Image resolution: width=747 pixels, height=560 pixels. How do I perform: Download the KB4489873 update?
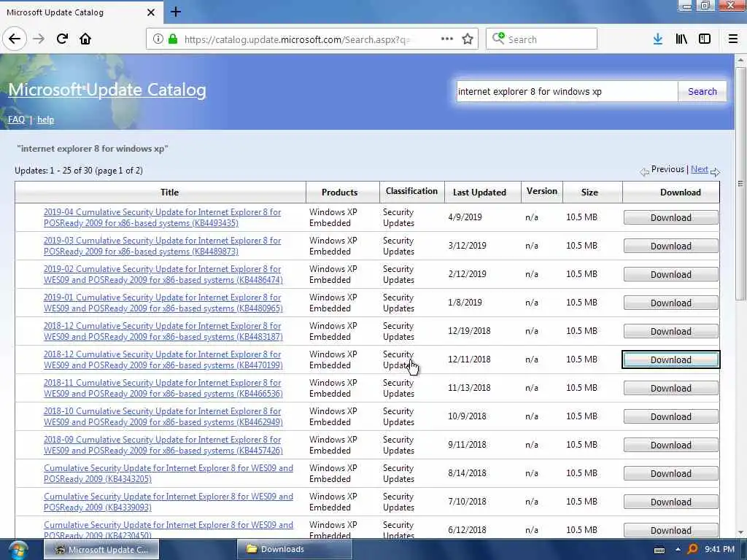(x=671, y=246)
